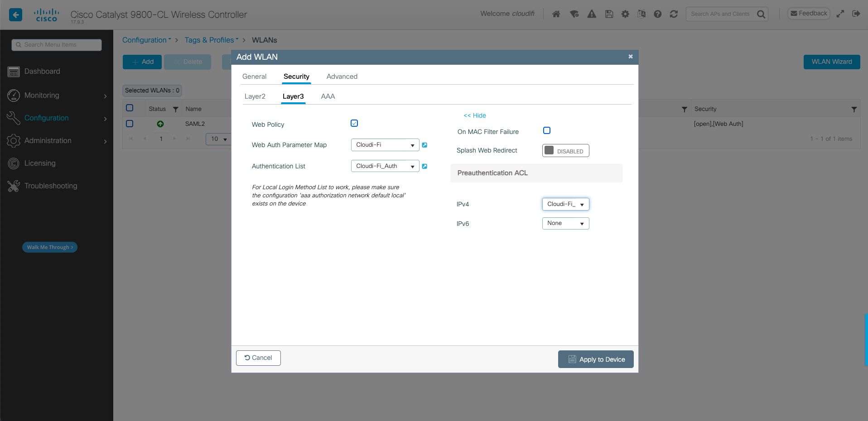Open the Configuration breadcrumb dropdown
This screenshot has height=421, width=868.
[x=147, y=40]
